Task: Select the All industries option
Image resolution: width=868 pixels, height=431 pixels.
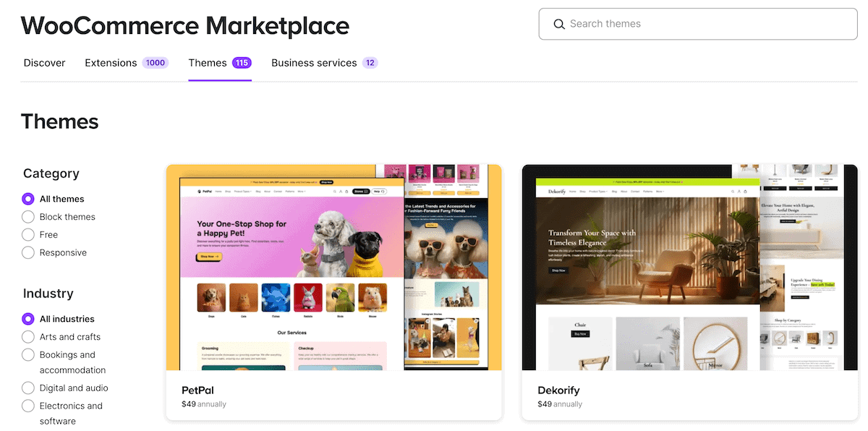Action: coord(27,318)
